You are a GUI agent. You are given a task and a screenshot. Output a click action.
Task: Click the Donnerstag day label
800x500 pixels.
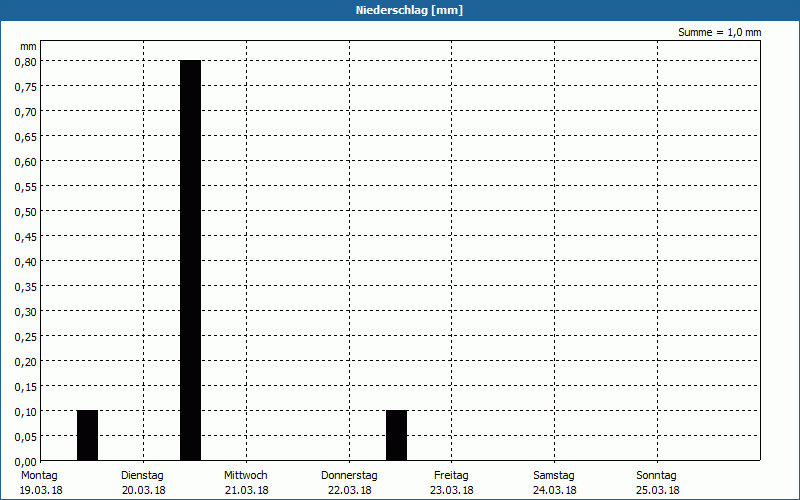[349, 475]
